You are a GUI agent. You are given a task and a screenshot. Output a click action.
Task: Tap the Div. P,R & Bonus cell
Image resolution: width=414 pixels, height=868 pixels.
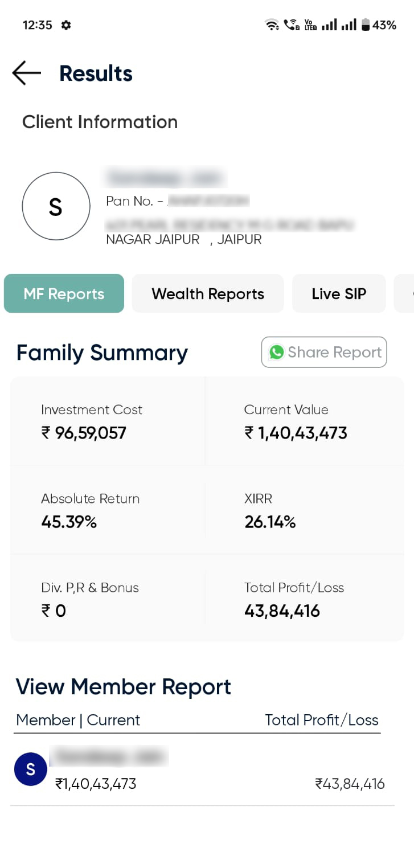[x=107, y=600]
